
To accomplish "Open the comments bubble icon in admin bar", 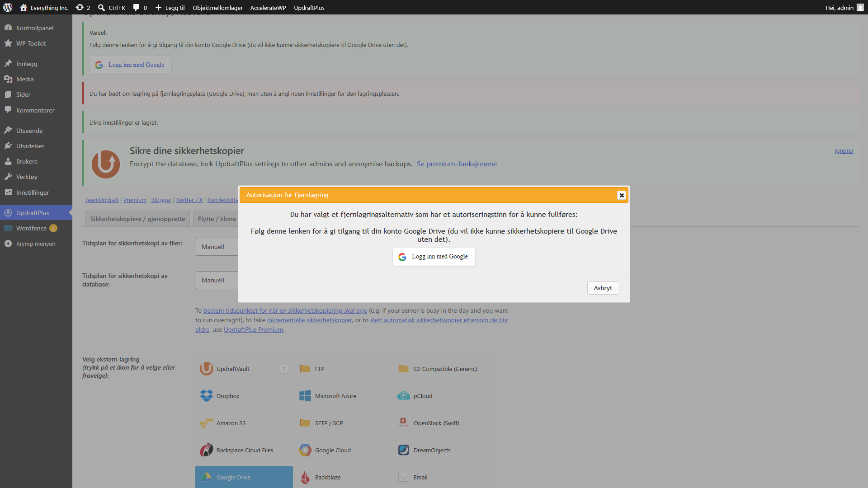I will click(x=136, y=7).
